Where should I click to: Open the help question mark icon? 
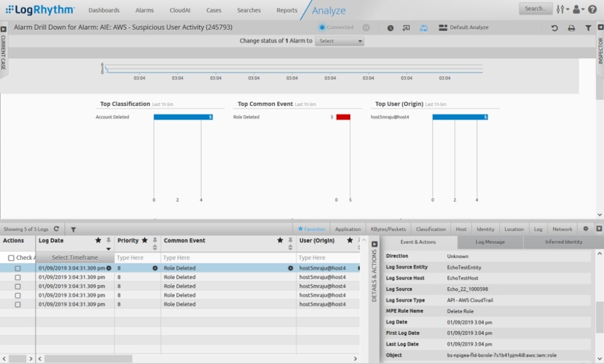[593, 10]
